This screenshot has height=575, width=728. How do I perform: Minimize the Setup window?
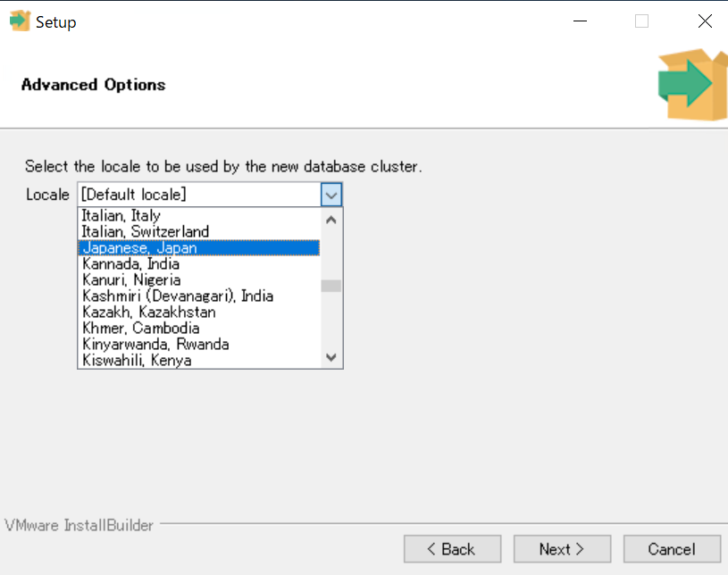(580, 21)
